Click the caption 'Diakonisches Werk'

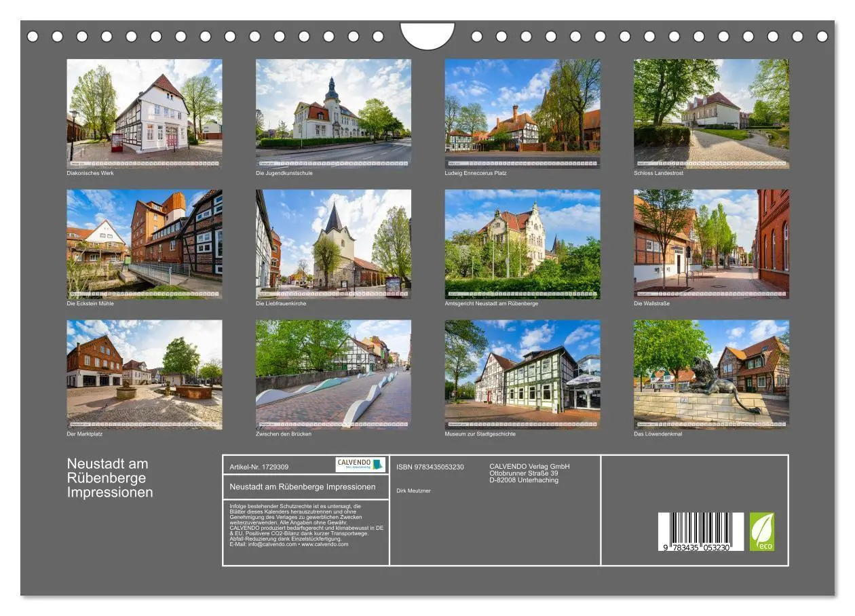click(x=90, y=173)
